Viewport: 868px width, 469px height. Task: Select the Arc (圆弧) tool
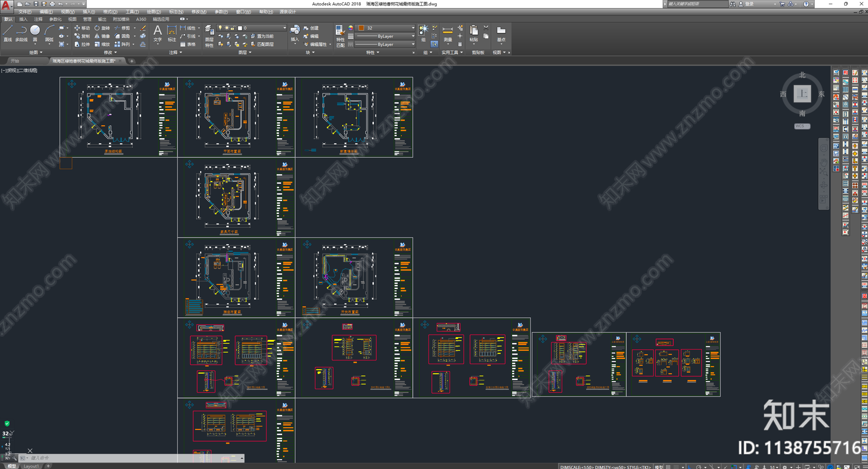click(x=49, y=33)
